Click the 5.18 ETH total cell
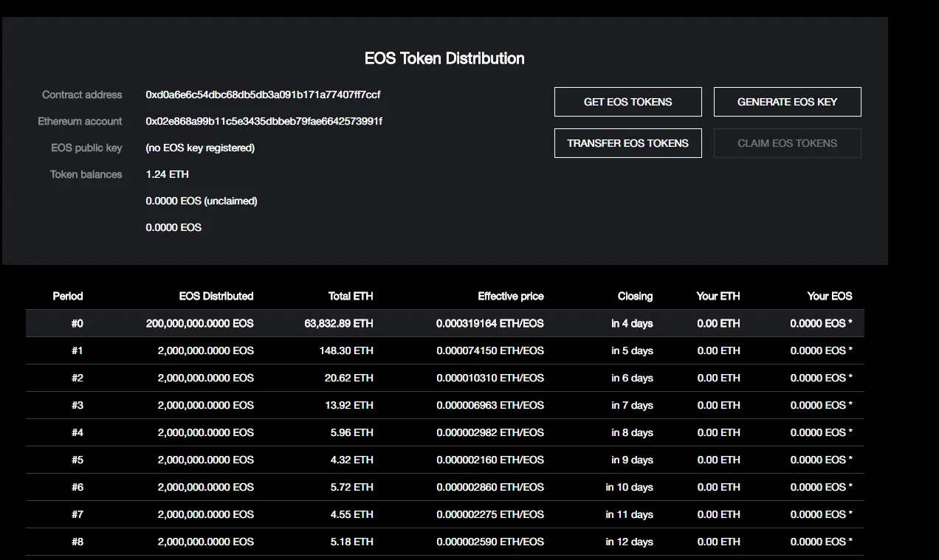 352,542
